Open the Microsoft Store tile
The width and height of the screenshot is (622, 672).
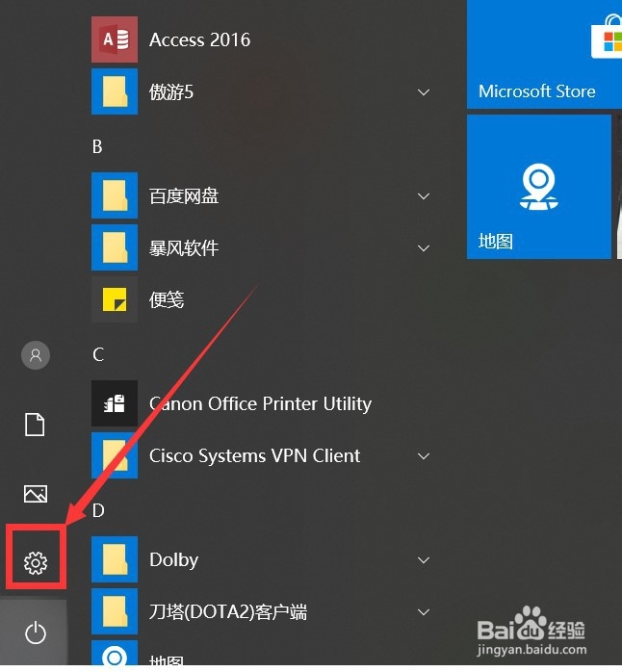coord(544,54)
